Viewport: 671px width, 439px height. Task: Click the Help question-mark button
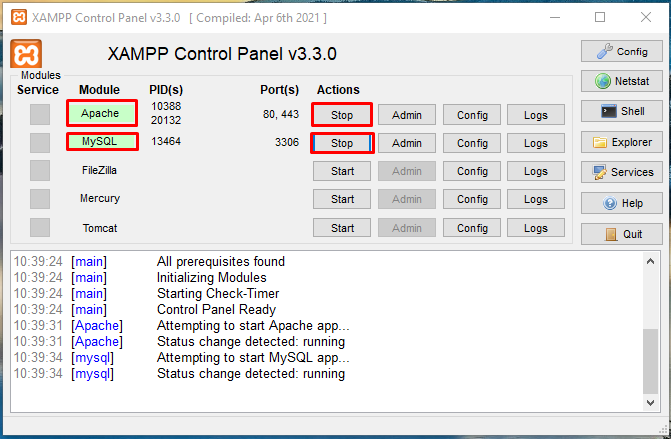(x=621, y=203)
